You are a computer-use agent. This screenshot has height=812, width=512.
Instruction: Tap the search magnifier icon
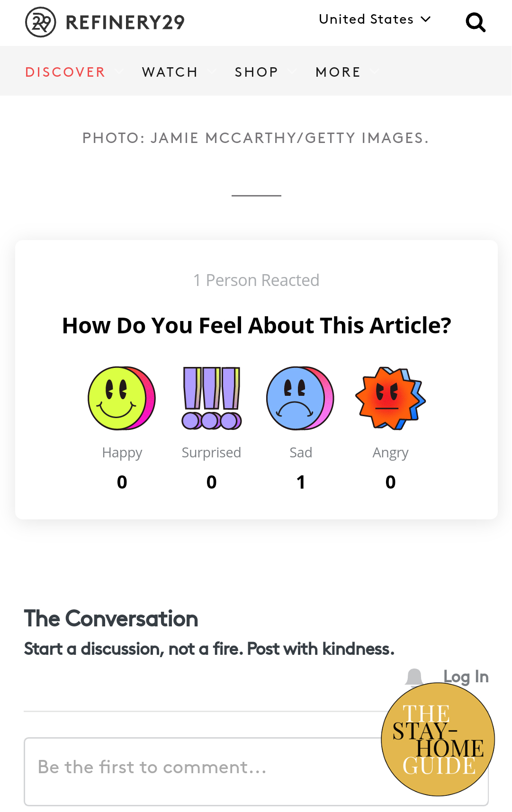point(476,22)
